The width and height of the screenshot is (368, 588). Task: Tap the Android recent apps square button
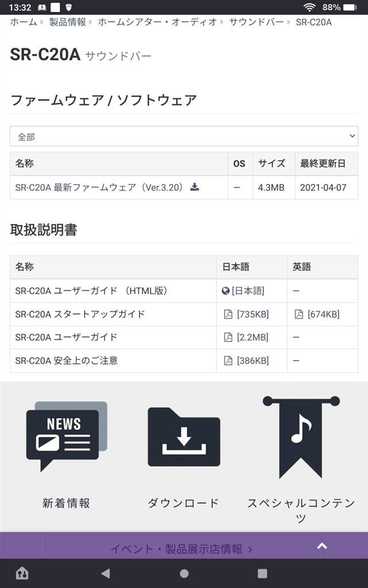[262, 573]
